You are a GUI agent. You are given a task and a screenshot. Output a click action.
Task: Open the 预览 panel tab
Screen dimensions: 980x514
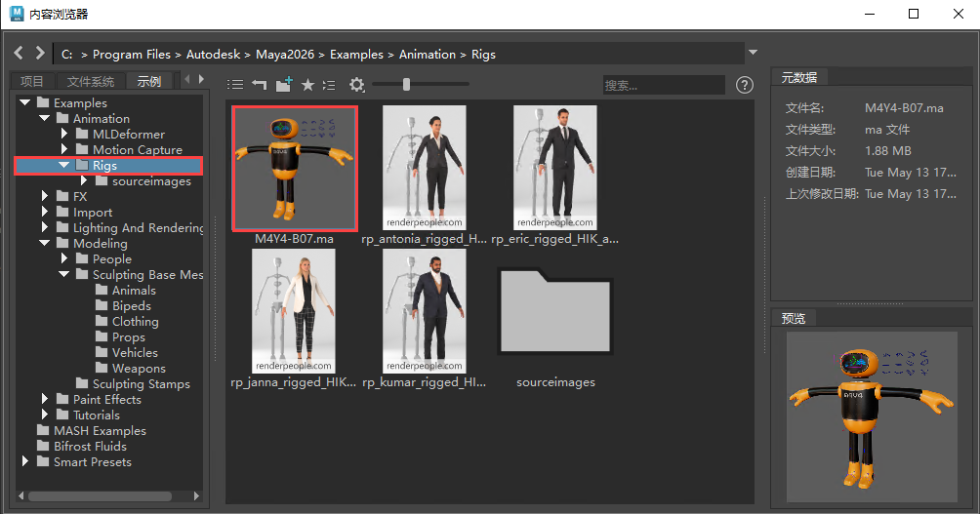click(x=794, y=319)
